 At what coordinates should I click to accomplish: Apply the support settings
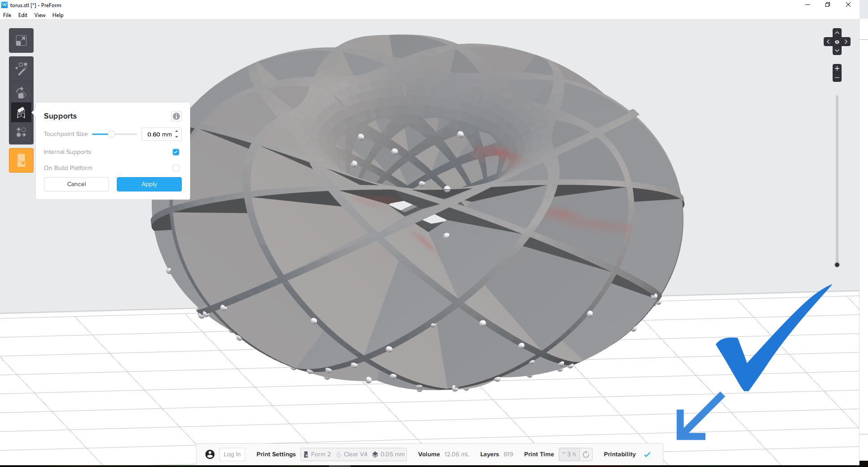149,184
